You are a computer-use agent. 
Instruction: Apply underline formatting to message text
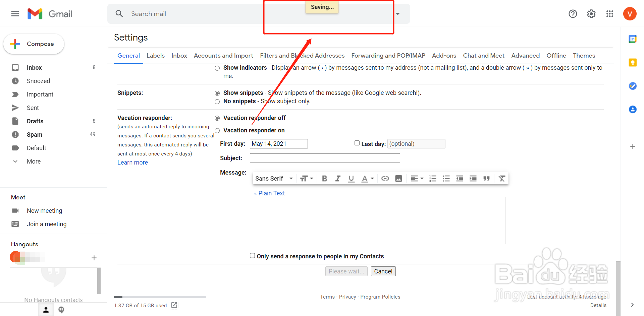[x=351, y=178]
